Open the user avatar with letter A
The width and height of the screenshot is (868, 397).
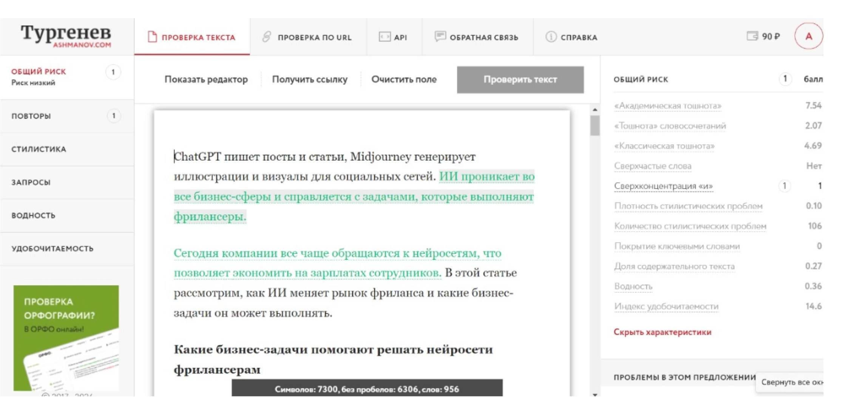[x=808, y=36]
